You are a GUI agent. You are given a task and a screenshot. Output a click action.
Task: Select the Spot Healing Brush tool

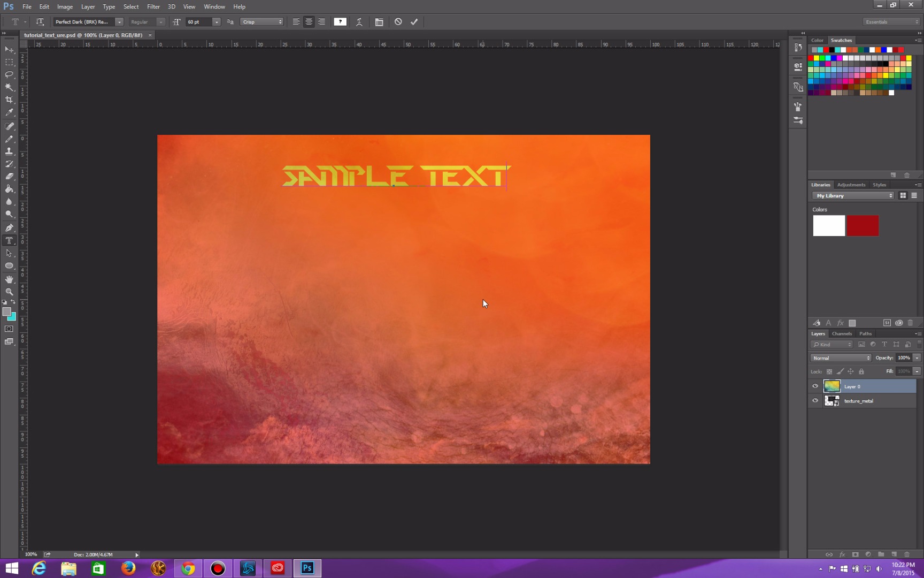tap(9, 126)
